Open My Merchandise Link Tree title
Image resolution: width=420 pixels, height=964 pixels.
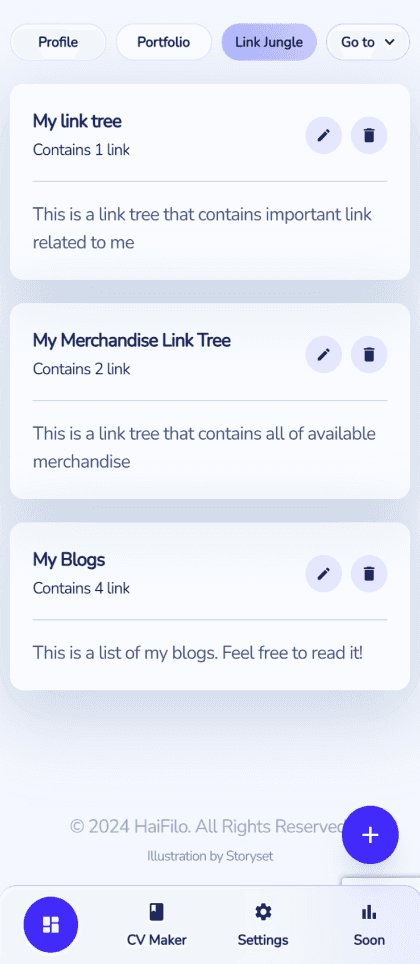[132, 341]
